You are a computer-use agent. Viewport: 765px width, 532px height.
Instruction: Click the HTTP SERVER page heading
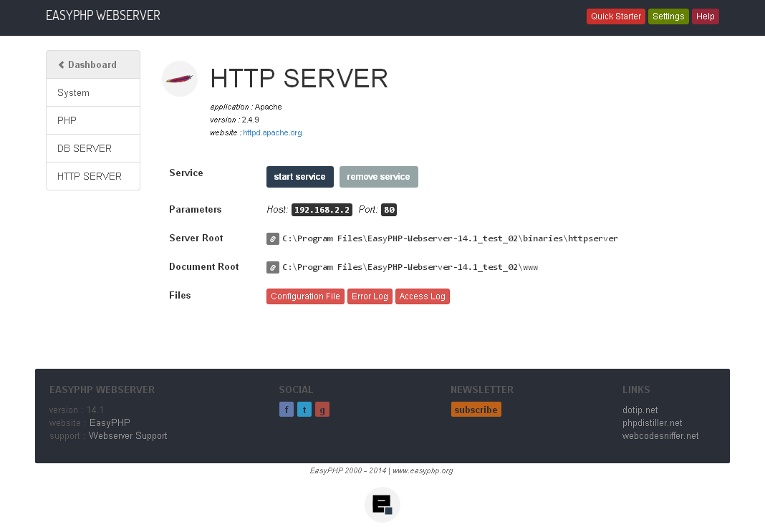click(299, 78)
